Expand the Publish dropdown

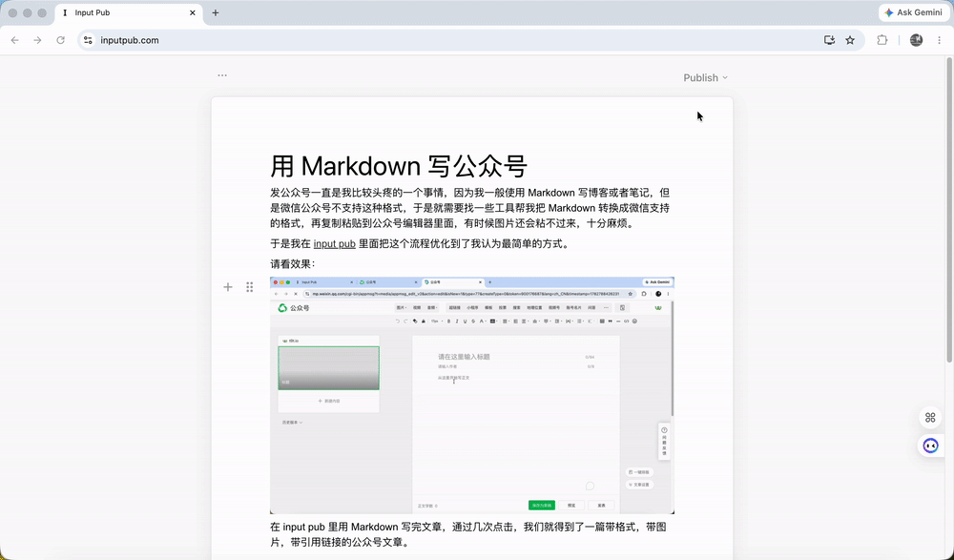[x=705, y=78]
